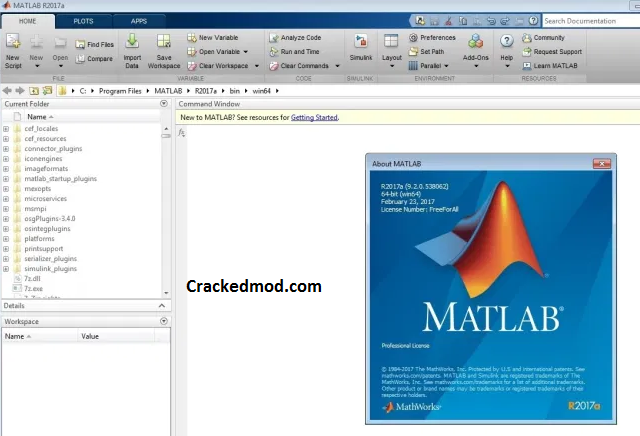640x436 pixels.
Task: Open the New dropdown arrow
Action: [37, 66]
